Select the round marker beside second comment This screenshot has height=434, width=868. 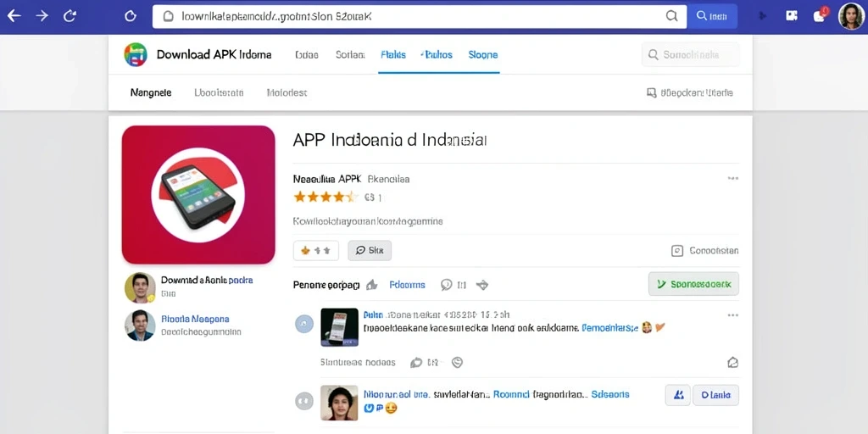[x=304, y=400]
